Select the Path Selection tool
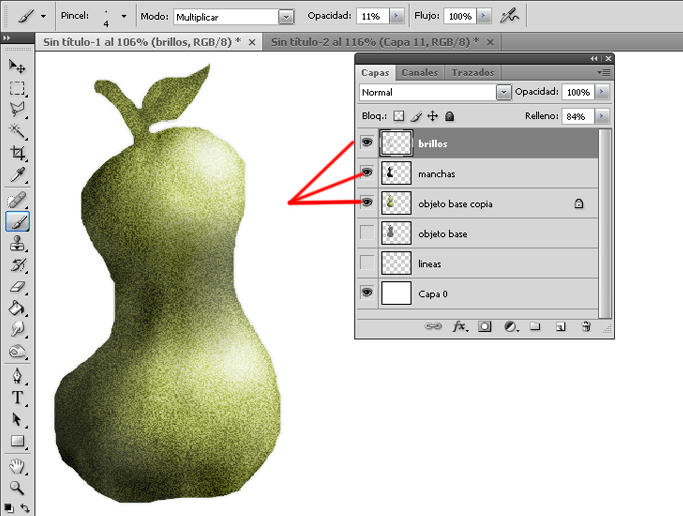 pos(17,419)
